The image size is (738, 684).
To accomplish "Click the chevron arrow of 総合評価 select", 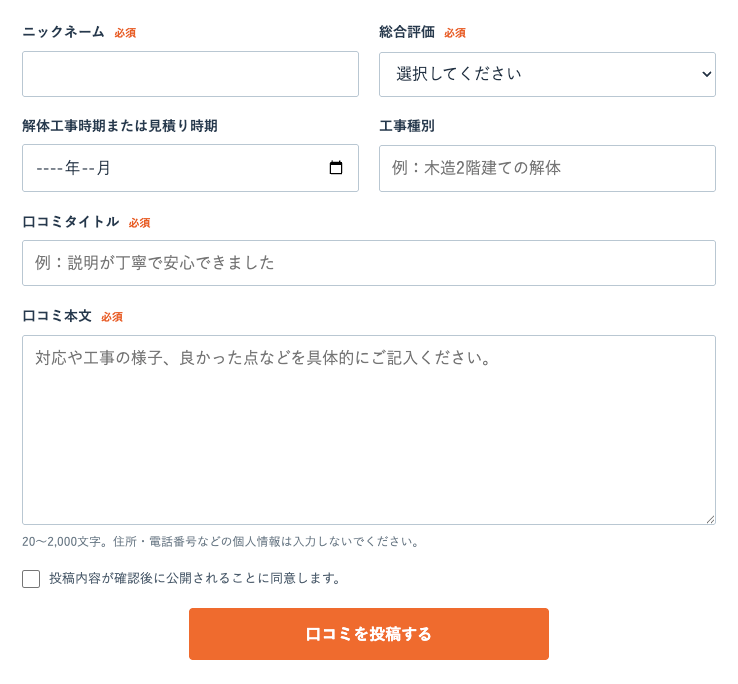I will 706,74.
